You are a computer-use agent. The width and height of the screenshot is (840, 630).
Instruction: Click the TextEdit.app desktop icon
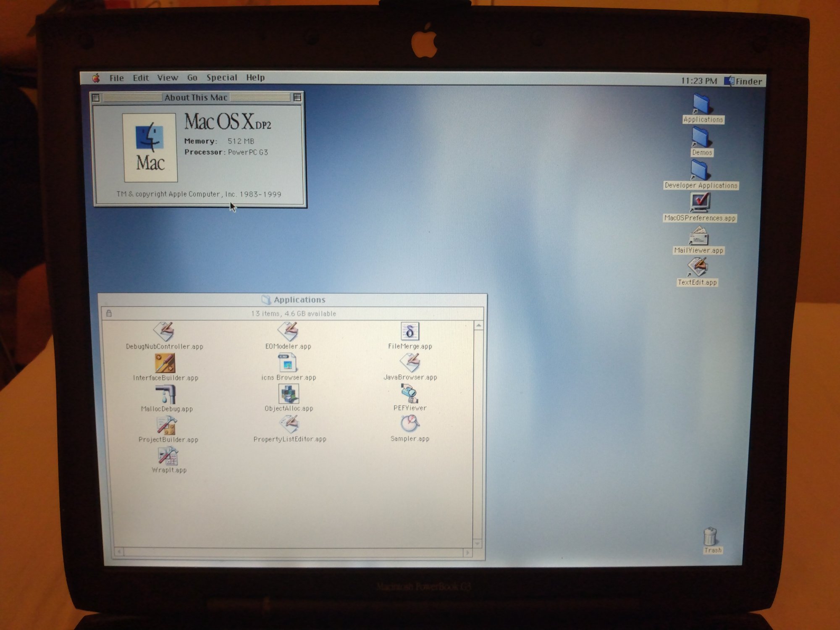tap(698, 268)
